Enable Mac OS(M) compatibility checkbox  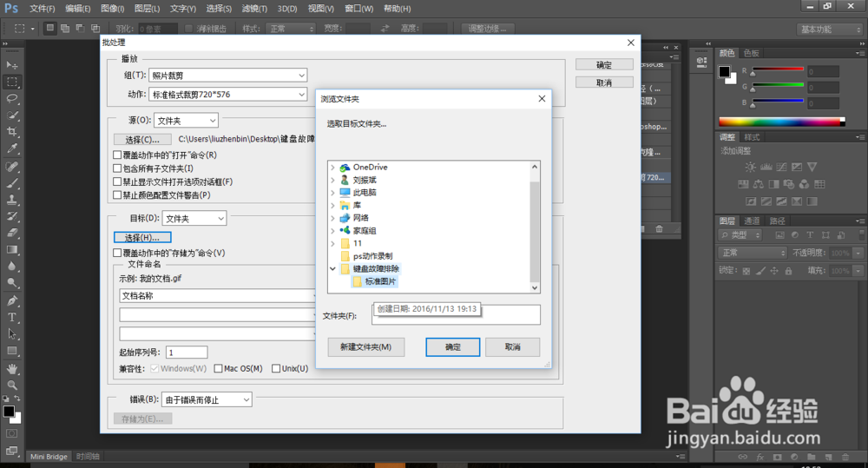click(218, 368)
